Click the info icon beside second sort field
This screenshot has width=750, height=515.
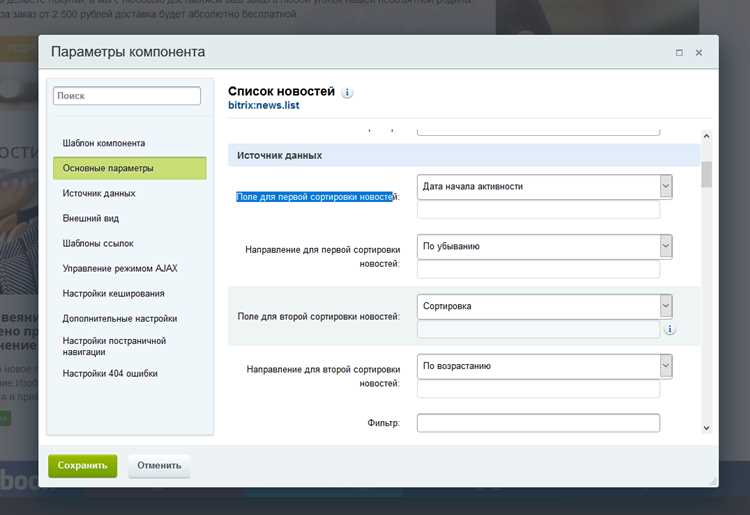pos(670,329)
